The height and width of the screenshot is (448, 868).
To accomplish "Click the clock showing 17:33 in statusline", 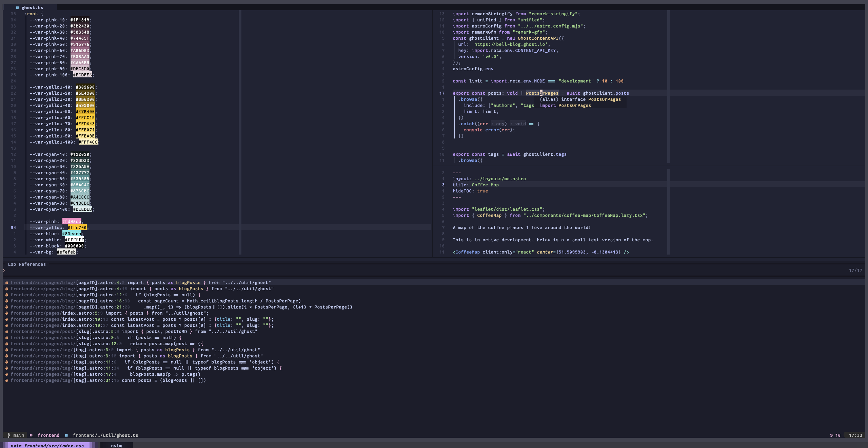I will (856, 435).
